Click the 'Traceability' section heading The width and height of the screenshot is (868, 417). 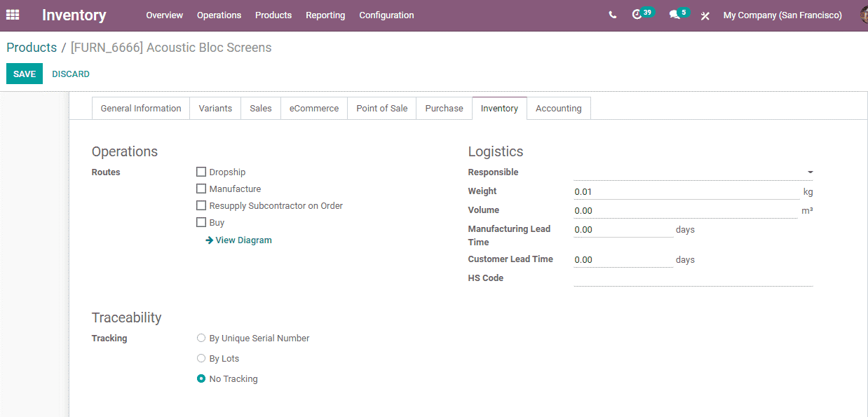[126, 317]
